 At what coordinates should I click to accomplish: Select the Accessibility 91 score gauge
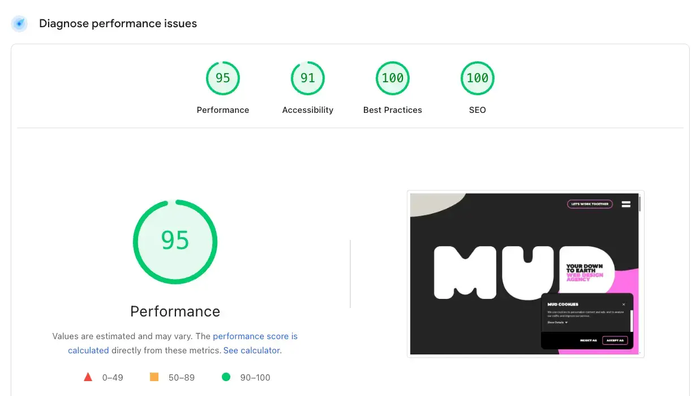click(x=308, y=78)
